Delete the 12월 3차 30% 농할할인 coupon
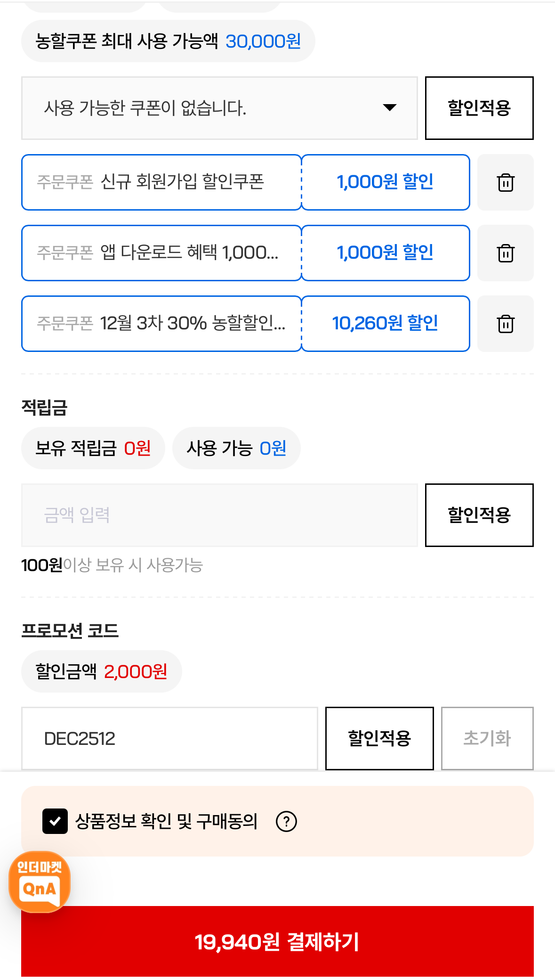 pos(505,324)
